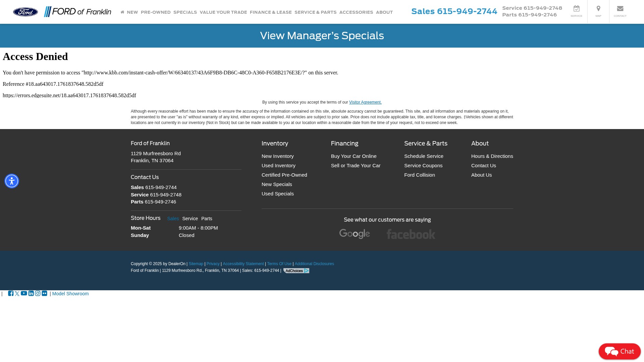Open About Us footer link
Viewport: 644px width, 362px height.
tap(482, 175)
